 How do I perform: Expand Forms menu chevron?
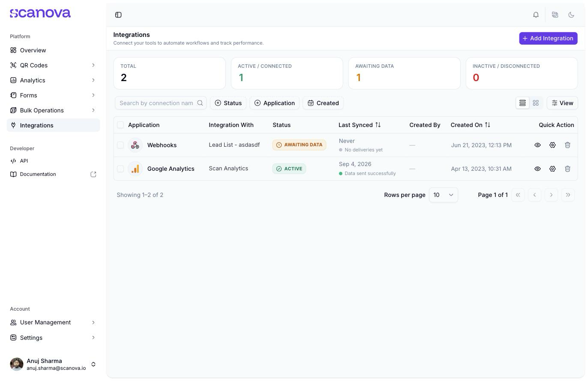click(93, 95)
